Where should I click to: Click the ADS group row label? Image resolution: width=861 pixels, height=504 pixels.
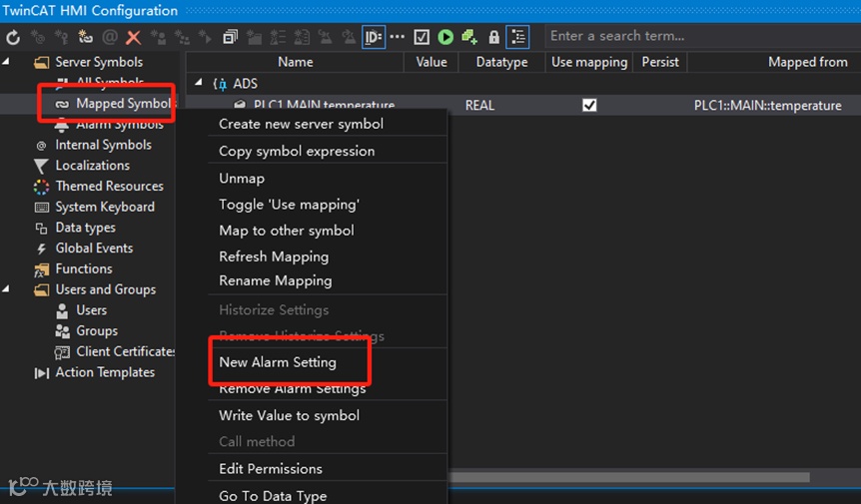tap(245, 84)
